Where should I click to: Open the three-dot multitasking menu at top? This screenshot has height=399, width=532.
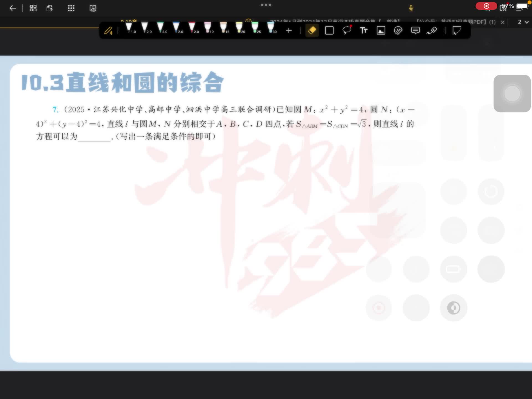(x=266, y=5)
